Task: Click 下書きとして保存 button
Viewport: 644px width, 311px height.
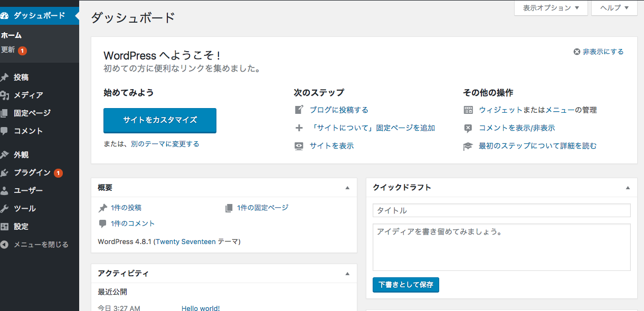Action: (405, 285)
